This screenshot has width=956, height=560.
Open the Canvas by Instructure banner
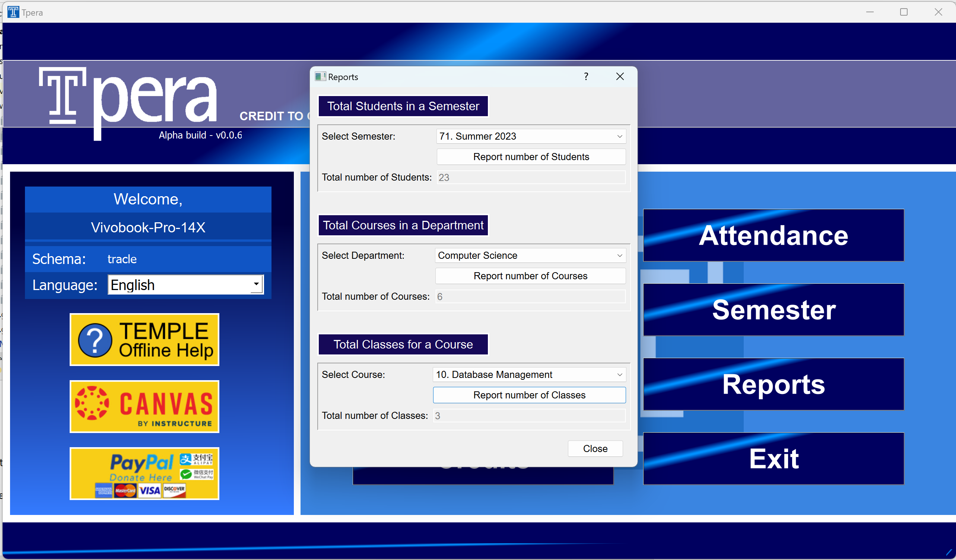(x=144, y=406)
